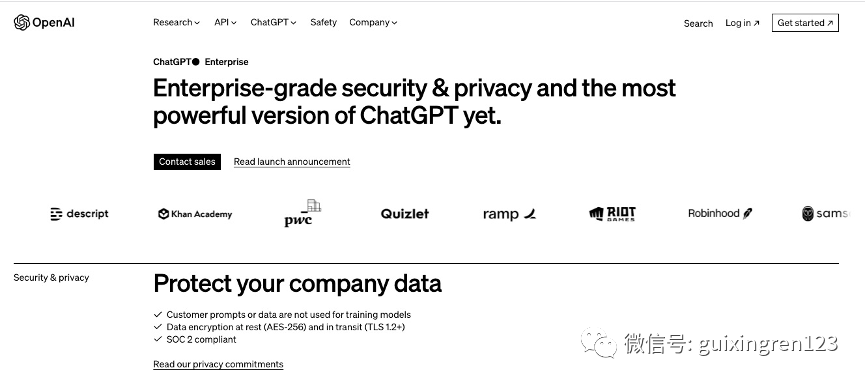This screenshot has height=383, width=866.
Task: Click the Contact sales button
Action: click(x=187, y=162)
